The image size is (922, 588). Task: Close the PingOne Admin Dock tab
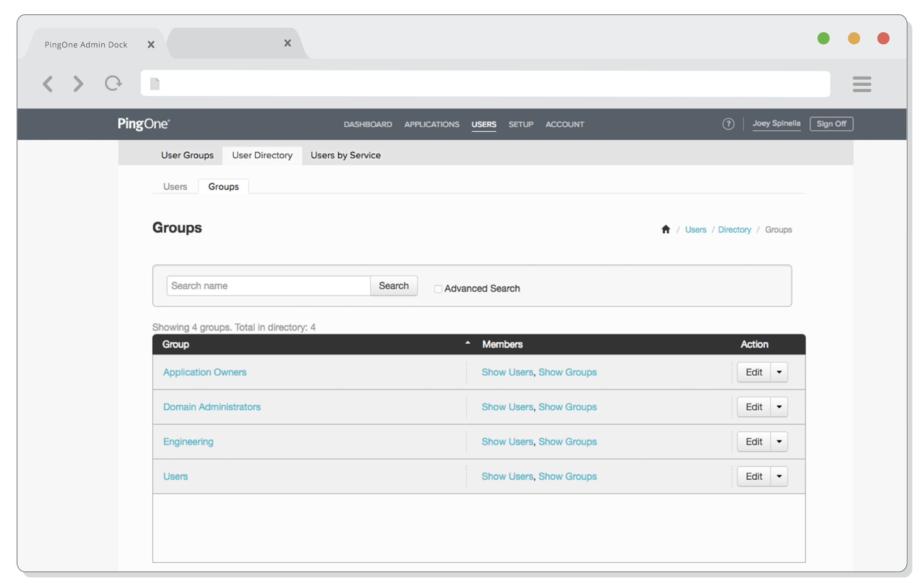pyautogui.click(x=151, y=45)
